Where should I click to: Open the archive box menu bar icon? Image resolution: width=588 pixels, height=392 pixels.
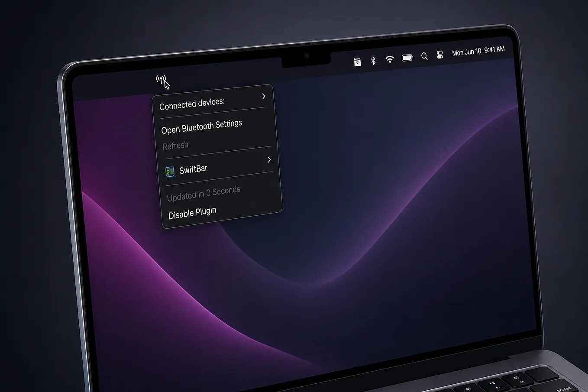(357, 62)
